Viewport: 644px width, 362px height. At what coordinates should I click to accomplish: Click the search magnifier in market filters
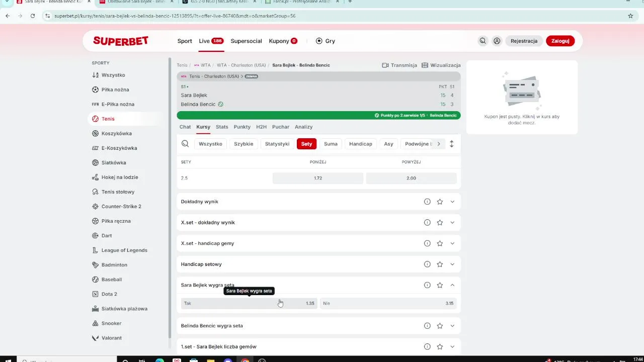point(185,144)
